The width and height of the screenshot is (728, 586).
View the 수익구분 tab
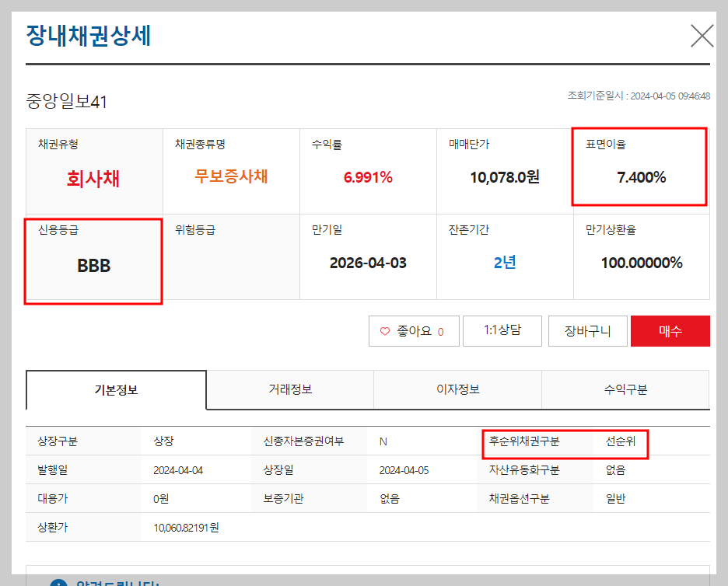point(625,389)
